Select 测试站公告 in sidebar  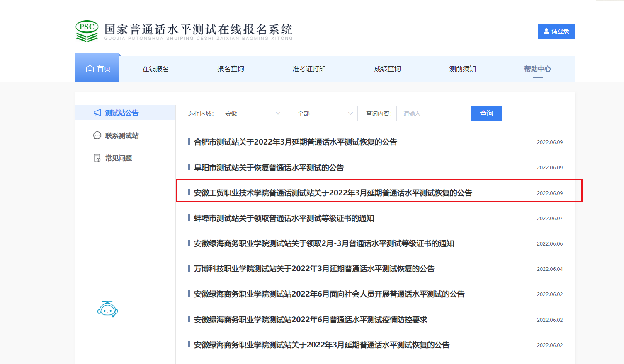click(x=125, y=113)
